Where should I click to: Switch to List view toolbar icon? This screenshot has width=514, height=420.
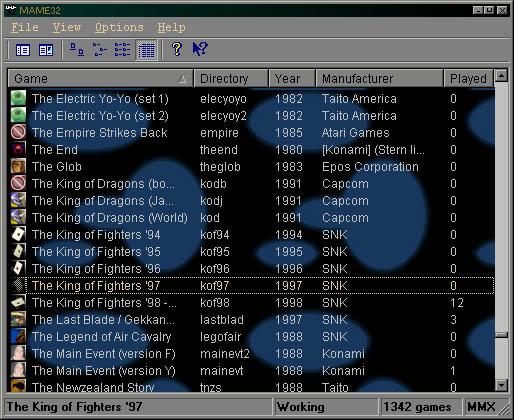point(122,49)
